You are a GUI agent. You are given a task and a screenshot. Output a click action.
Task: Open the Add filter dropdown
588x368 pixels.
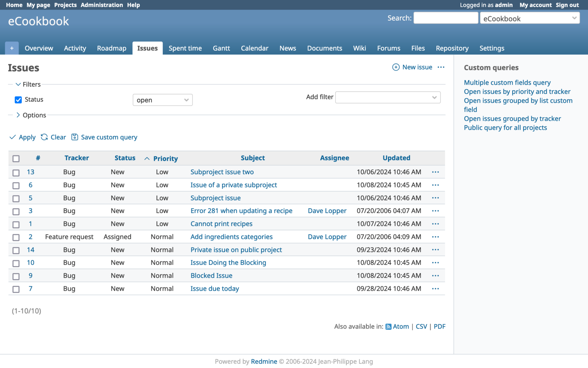click(387, 97)
